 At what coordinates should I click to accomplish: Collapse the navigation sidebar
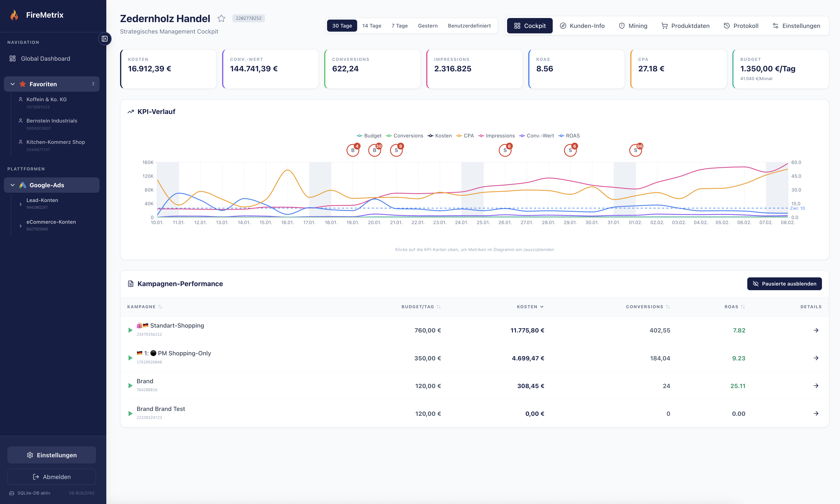click(105, 39)
